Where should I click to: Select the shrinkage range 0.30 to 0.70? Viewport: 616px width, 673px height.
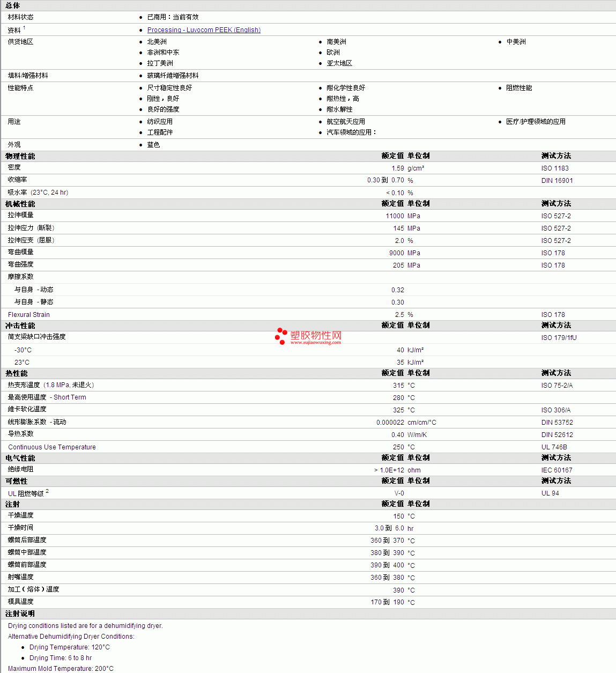(385, 180)
